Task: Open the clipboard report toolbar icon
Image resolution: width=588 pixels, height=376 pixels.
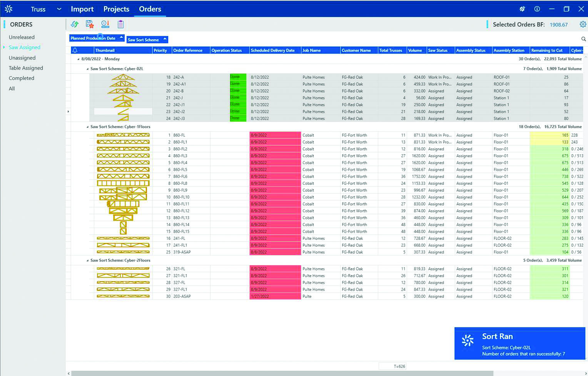Action: tap(120, 24)
